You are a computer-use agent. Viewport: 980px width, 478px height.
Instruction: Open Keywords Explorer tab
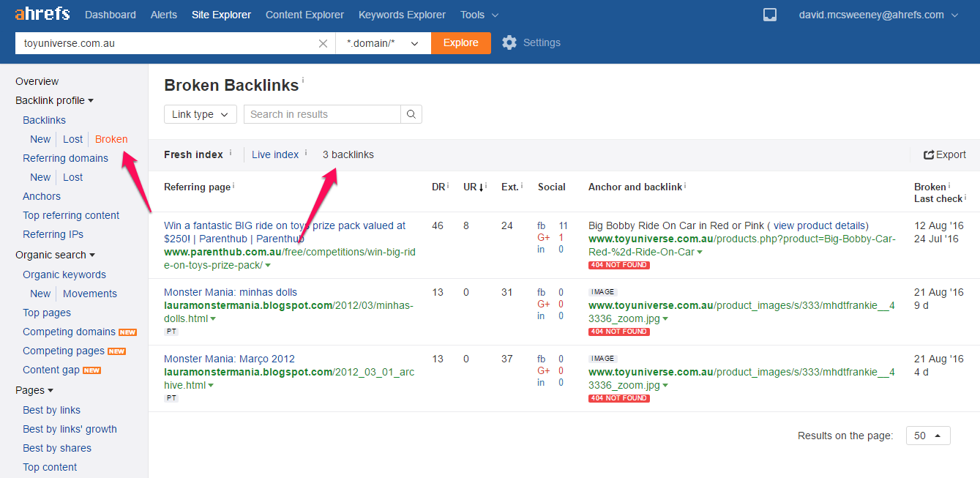click(x=402, y=15)
